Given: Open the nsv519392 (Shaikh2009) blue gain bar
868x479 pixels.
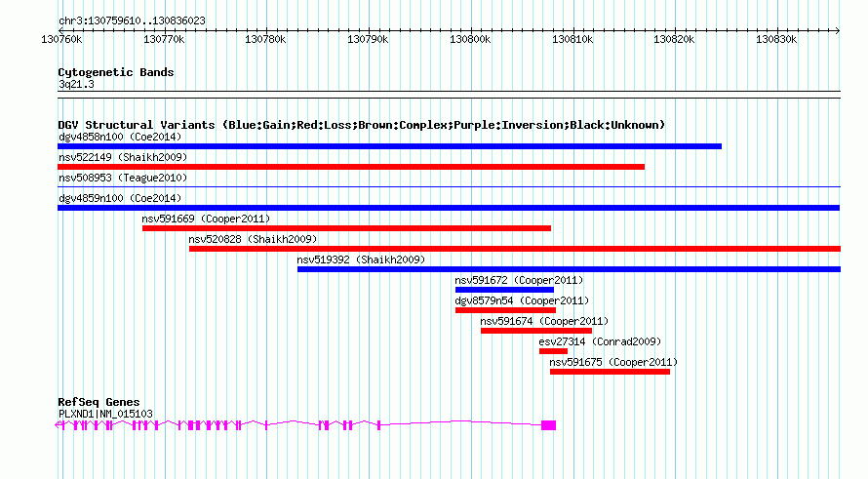Looking at the screenshot, I should (569, 269).
